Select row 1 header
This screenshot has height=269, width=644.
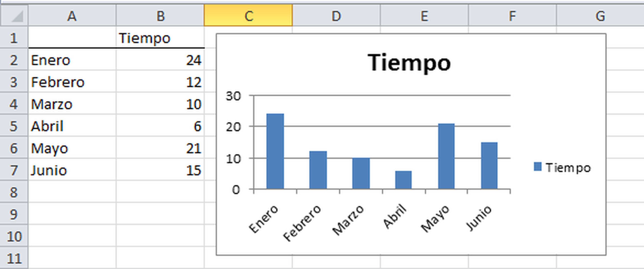click(14, 38)
